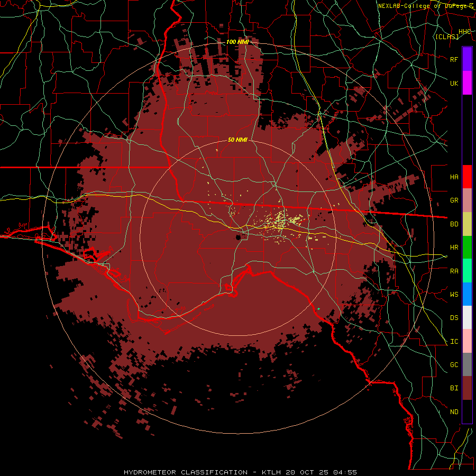Select the BD yellow legend swatch

tap(467, 224)
